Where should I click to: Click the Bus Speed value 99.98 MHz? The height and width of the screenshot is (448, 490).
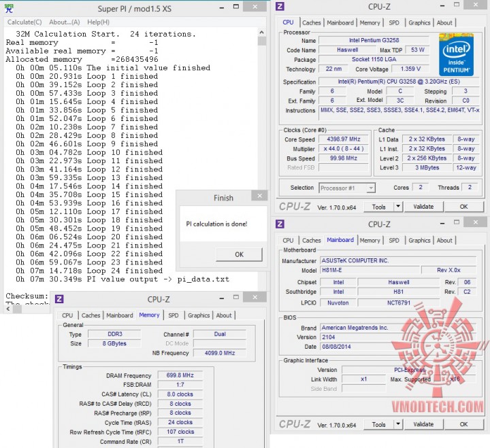(x=344, y=158)
